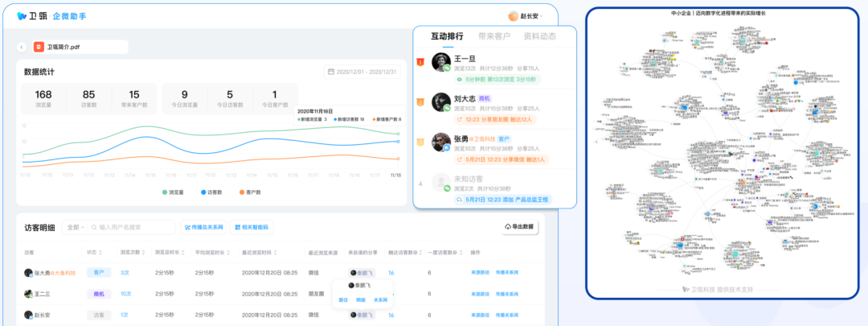Screen dimensions: 868x326
Task: Open the 赵长安 user account dropdown
Action: coord(526,15)
